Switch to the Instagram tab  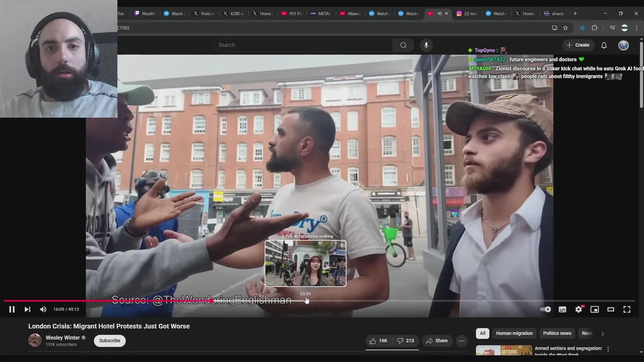pyautogui.click(x=467, y=14)
